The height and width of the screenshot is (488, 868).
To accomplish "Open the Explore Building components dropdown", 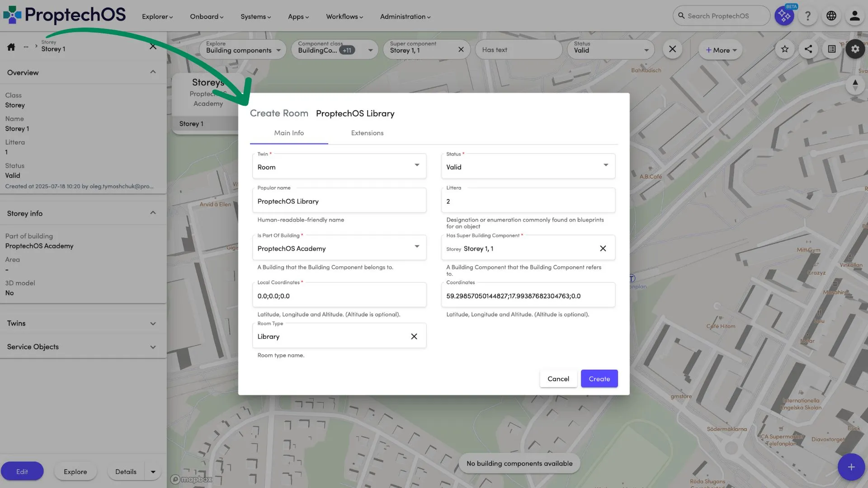I will 243,50.
